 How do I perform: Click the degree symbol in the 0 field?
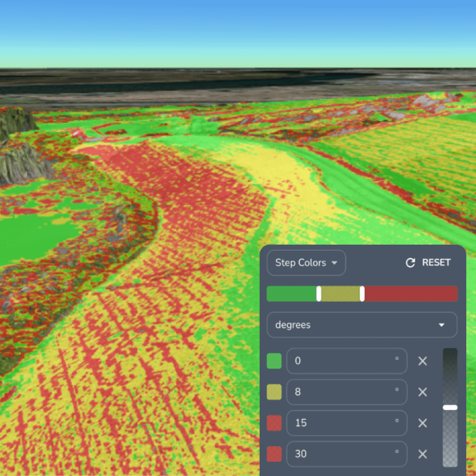[x=397, y=358]
